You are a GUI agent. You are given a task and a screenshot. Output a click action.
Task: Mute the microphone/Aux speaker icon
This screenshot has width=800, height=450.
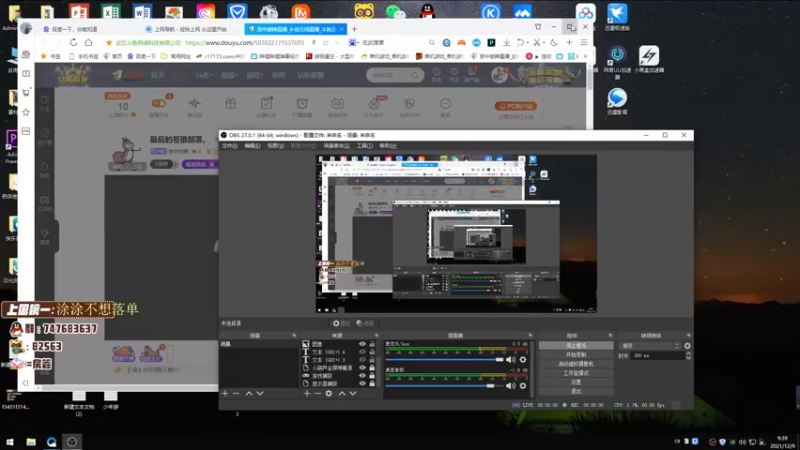pyautogui.click(x=511, y=360)
